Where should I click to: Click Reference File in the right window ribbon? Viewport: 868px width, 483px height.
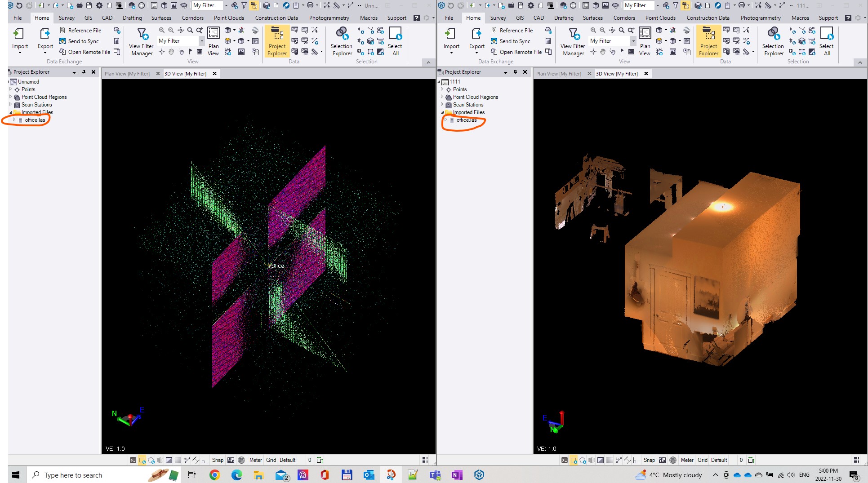(516, 30)
